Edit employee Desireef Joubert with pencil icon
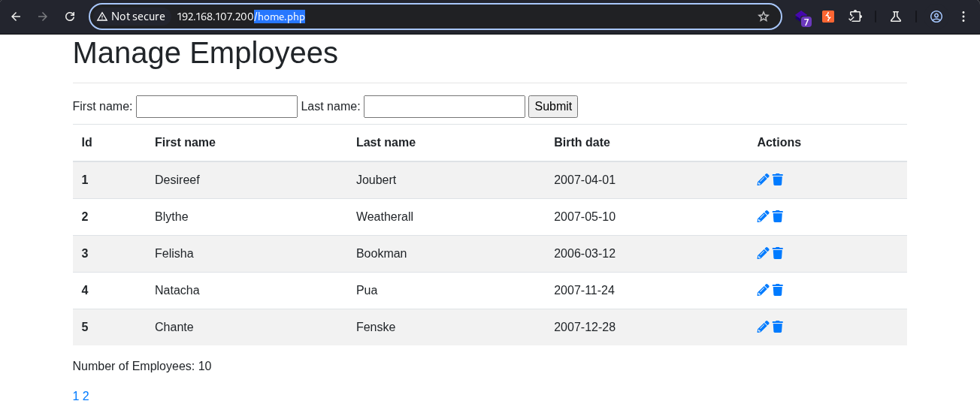This screenshot has width=980, height=407. pos(763,179)
